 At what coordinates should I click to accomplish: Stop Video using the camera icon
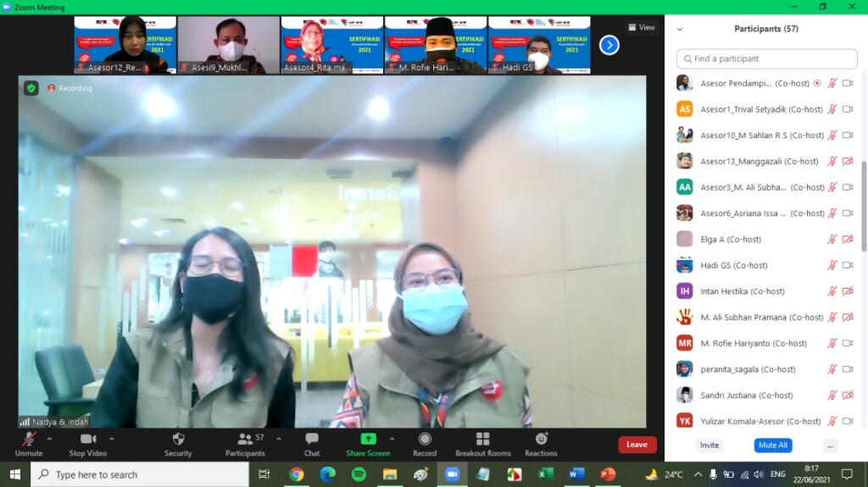coord(88,440)
